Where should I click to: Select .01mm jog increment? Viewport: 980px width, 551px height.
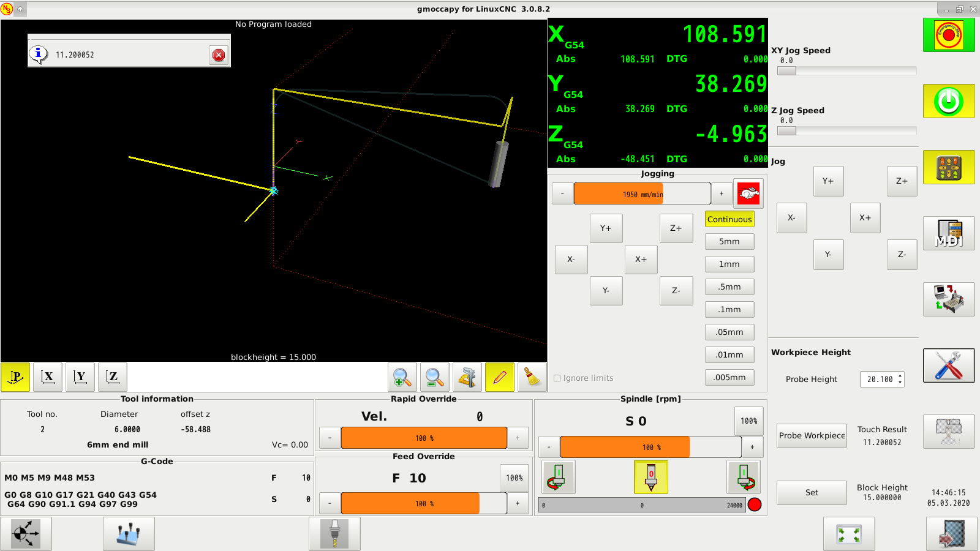point(729,355)
